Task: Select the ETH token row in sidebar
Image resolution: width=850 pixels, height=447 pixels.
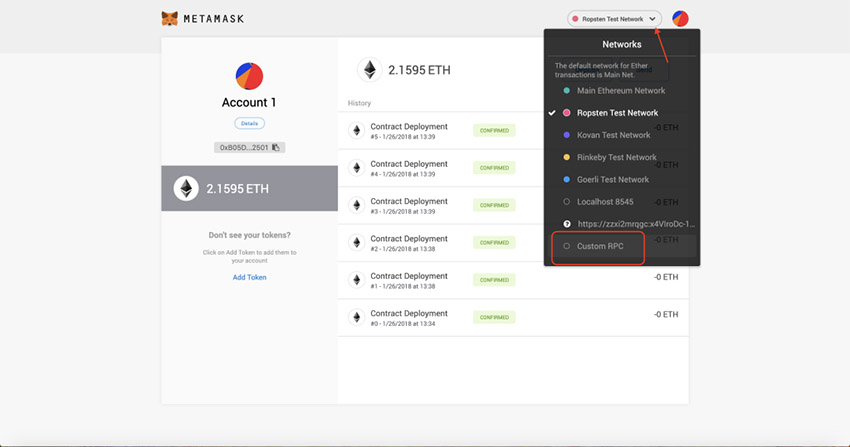Action: [249, 189]
